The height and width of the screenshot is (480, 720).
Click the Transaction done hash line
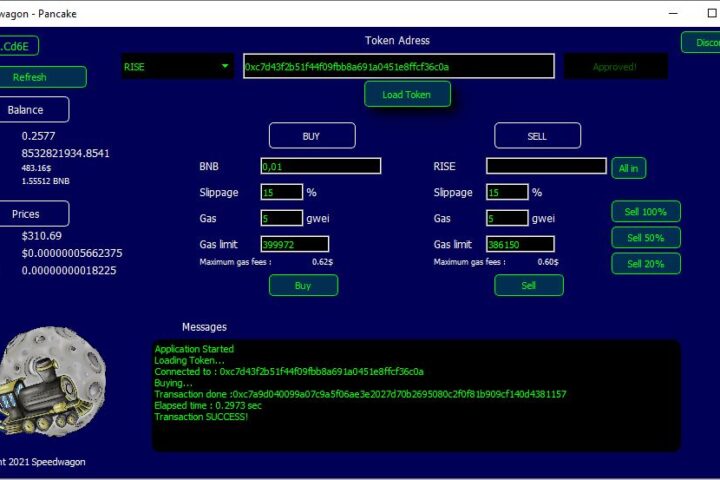pyautogui.click(x=360, y=394)
